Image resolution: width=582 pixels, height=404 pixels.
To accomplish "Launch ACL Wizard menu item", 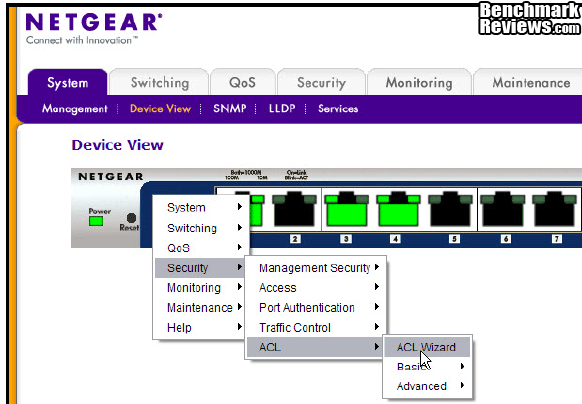I will [427, 347].
